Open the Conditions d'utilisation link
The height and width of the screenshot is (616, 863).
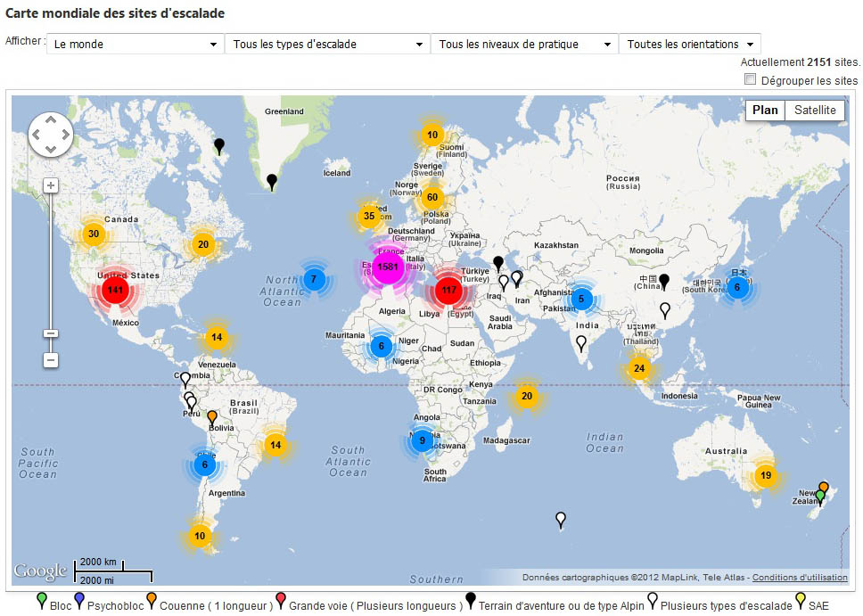[800, 578]
